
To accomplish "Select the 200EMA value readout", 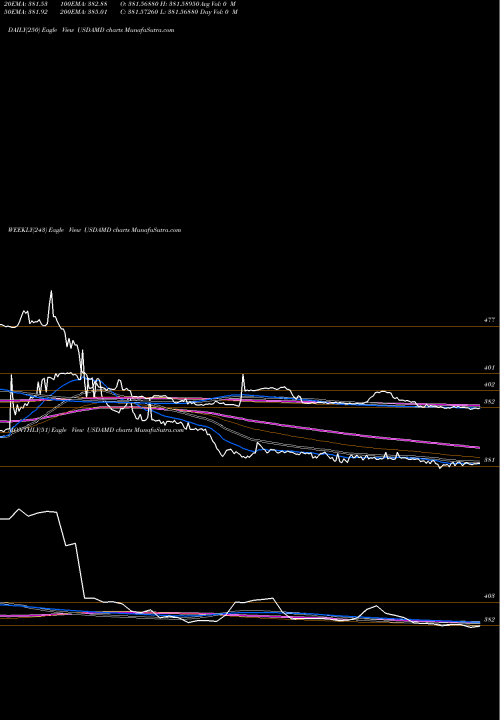I will 84,12.
